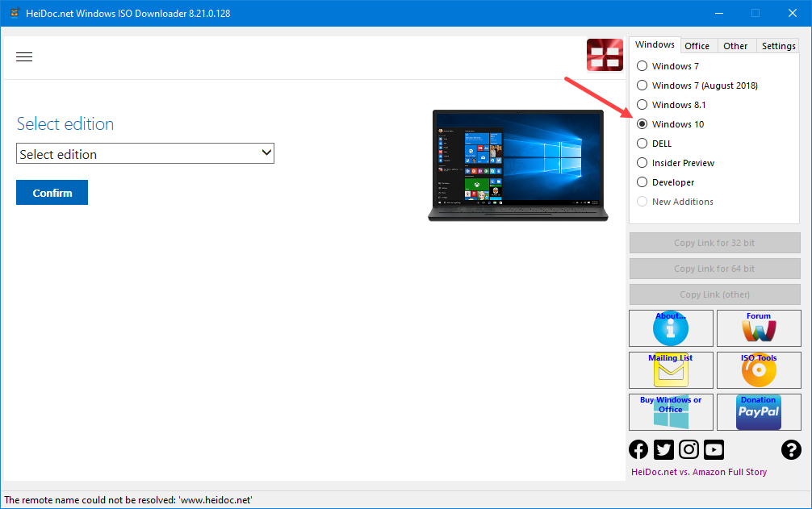Open the hamburger menu

[x=24, y=56]
